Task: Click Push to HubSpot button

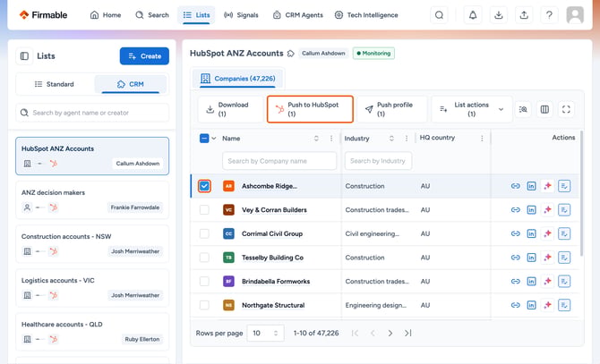Action: pyautogui.click(x=310, y=109)
